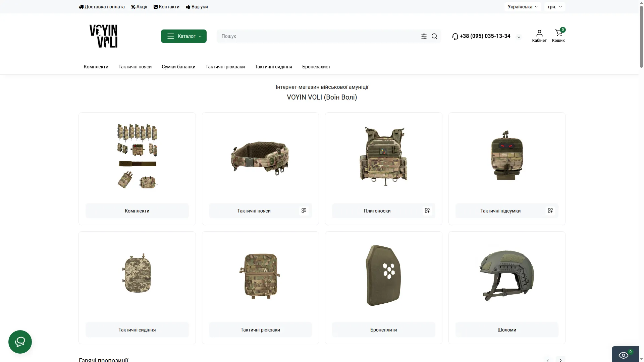Open Доставка і оплата link
Viewport: 644px width, 362px height.
[x=102, y=7]
